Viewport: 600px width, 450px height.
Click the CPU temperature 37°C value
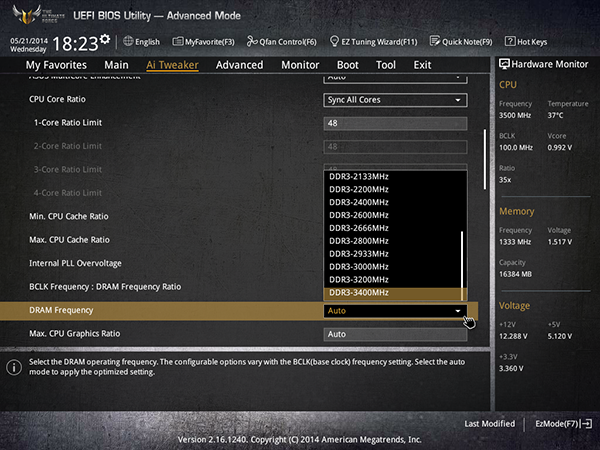(555, 115)
